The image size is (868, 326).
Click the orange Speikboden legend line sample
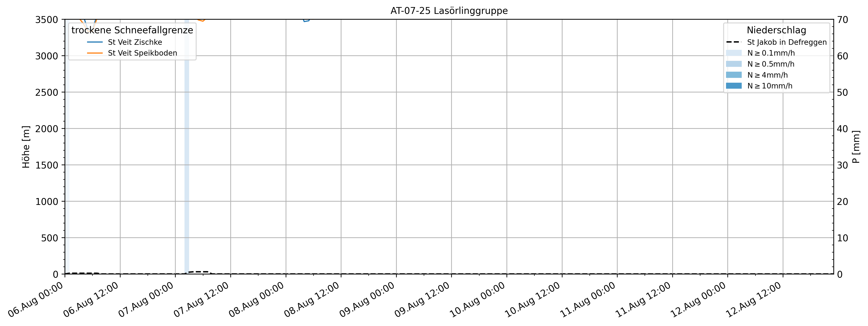click(x=95, y=53)
